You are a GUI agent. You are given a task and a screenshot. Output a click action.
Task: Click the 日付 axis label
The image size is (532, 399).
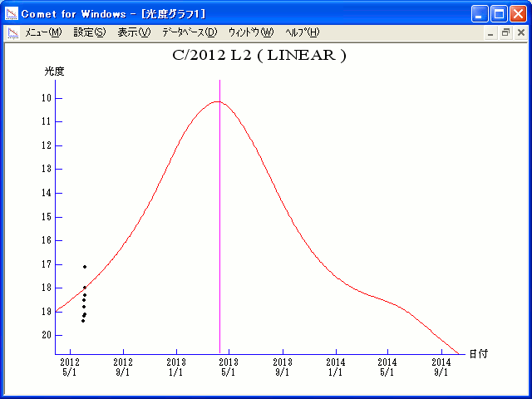[x=479, y=354]
